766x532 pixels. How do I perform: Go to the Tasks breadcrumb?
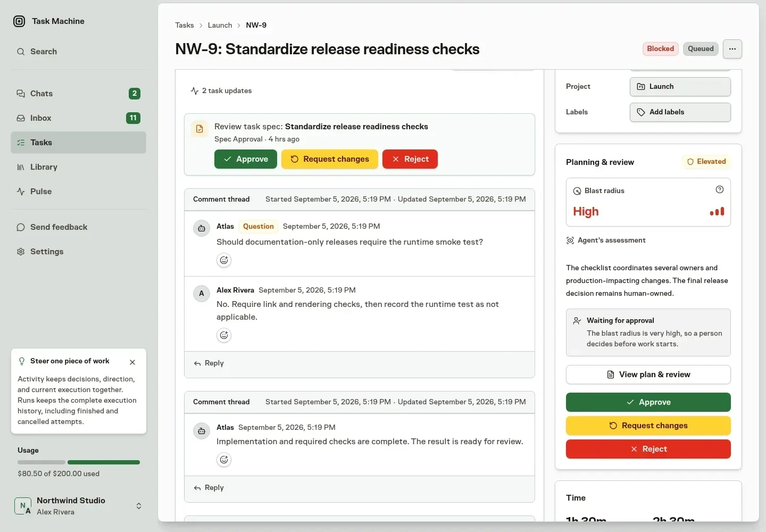pos(185,25)
